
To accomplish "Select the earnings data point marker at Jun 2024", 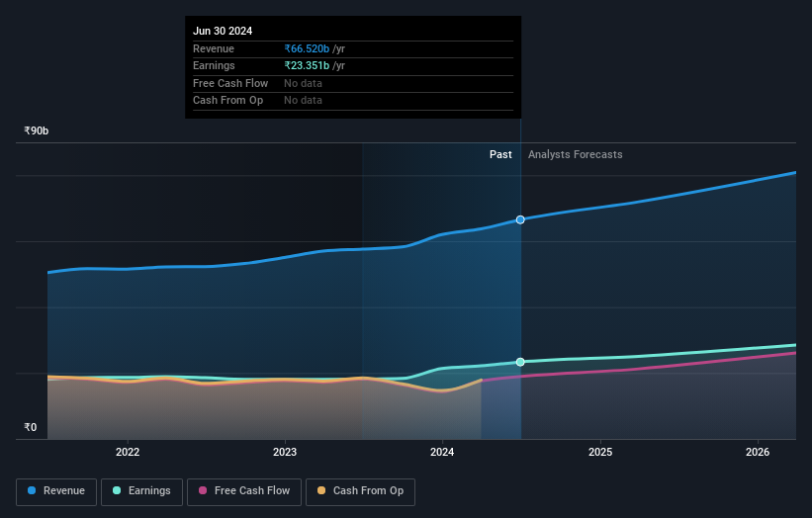I will tap(520, 362).
